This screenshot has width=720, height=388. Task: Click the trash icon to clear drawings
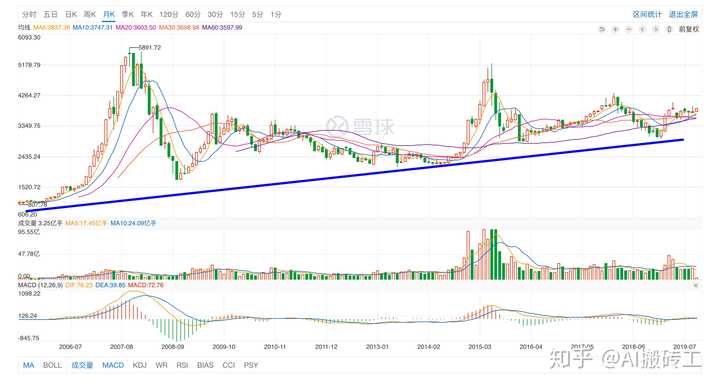click(x=669, y=29)
